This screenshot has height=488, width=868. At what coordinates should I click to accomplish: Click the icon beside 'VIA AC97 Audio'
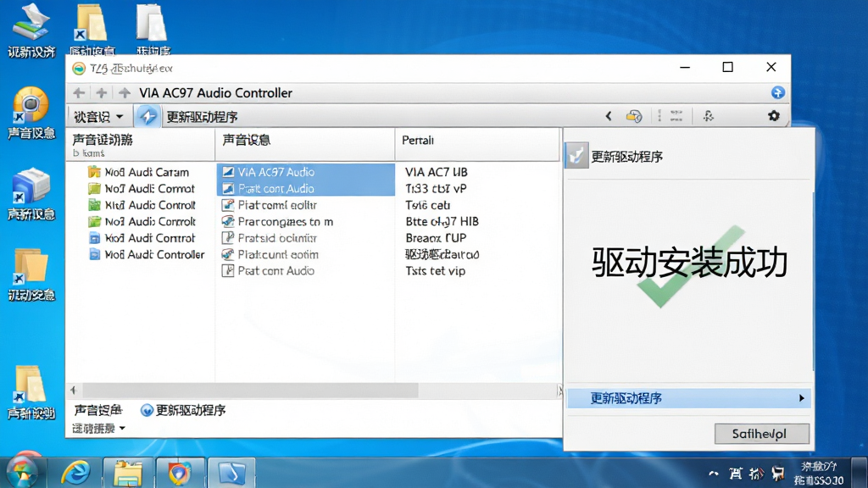pos(228,172)
